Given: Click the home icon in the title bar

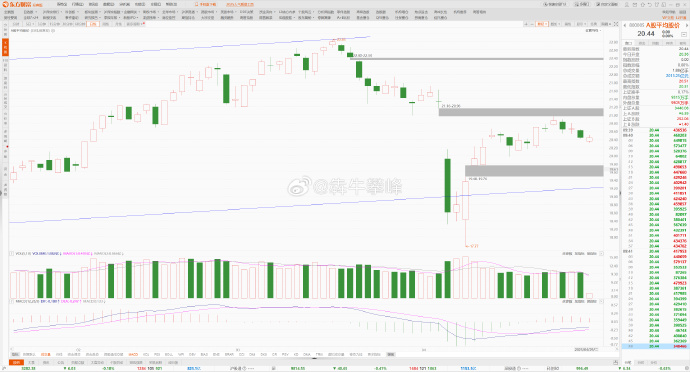Looking at the screenshot, I should 642,4.
